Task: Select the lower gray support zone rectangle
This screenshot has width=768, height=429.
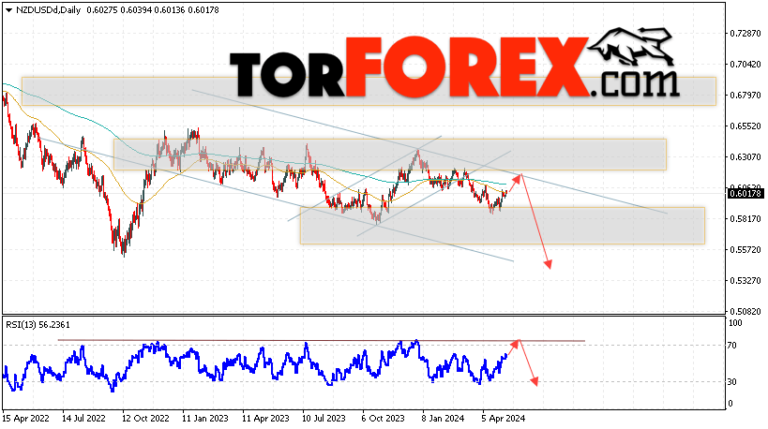Action: click(503, 226)
